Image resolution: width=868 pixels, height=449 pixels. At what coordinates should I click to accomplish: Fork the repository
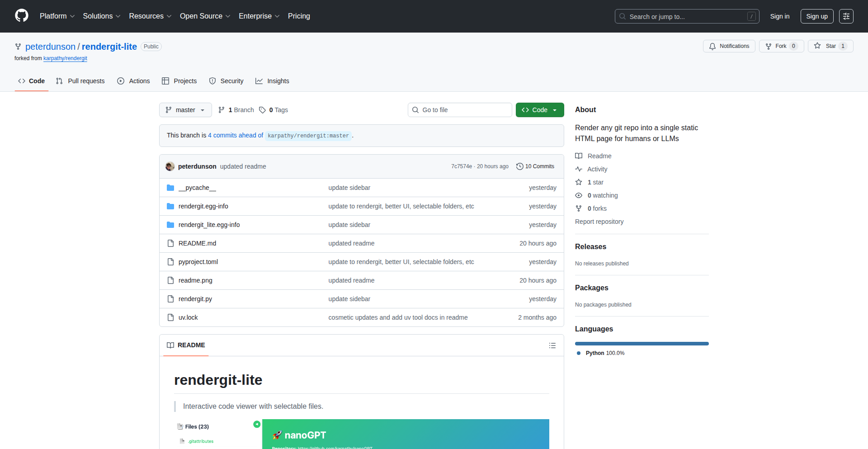pos(781,46)
